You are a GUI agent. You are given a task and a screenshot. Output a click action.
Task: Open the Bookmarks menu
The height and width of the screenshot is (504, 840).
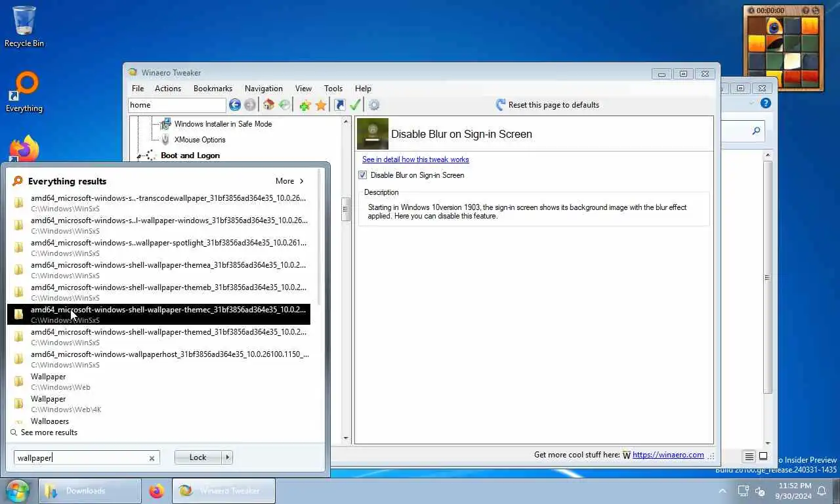(x=213, y=89)
